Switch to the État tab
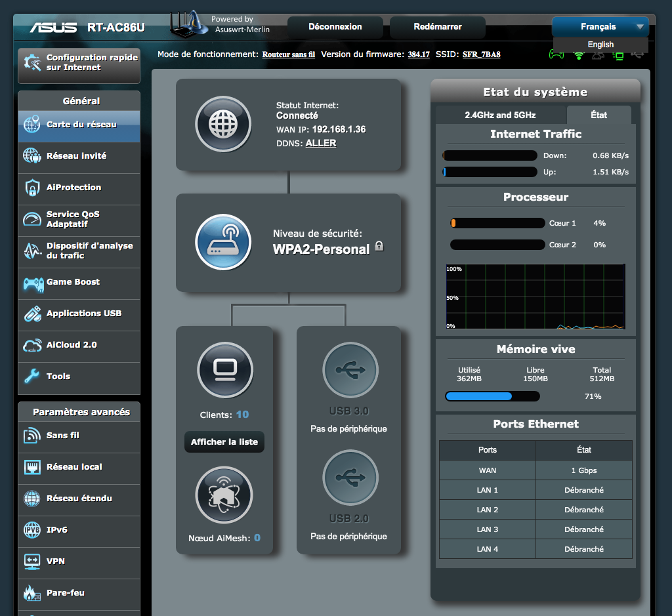 pos(598,115)
